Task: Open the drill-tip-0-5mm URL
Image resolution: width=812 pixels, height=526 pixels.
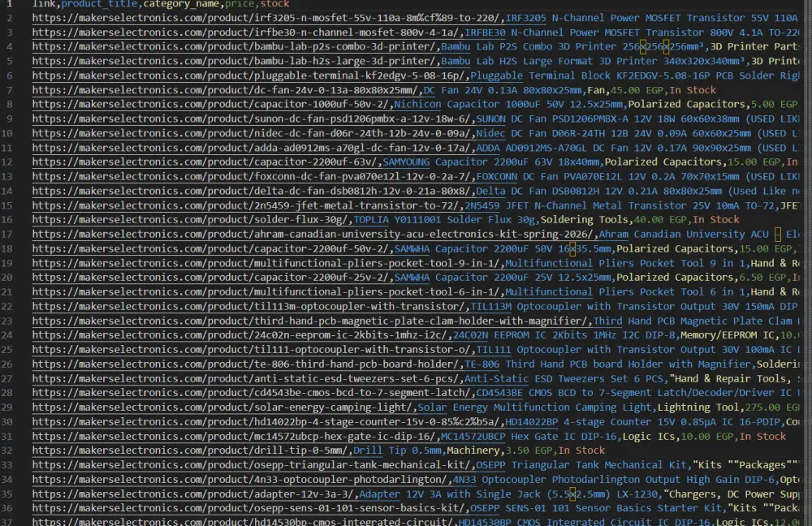Action: (x=192, y=451)
